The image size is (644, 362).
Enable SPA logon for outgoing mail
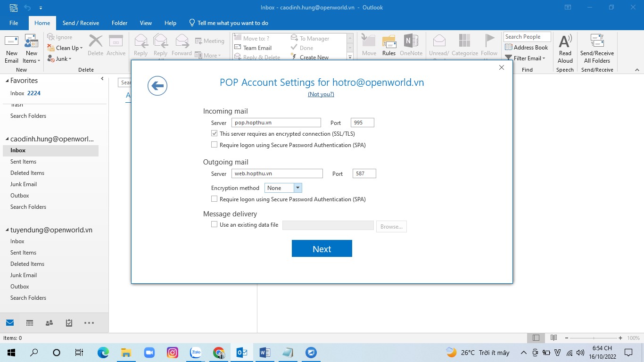click(x=215, y=199)
